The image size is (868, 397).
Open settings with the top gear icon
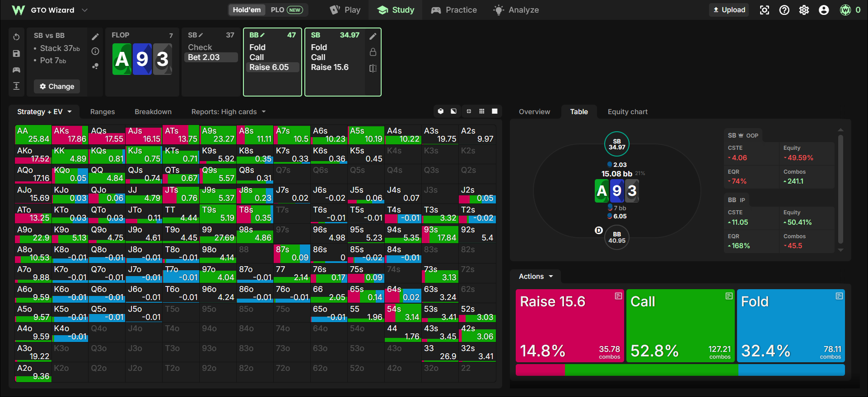tap(804, 10)
